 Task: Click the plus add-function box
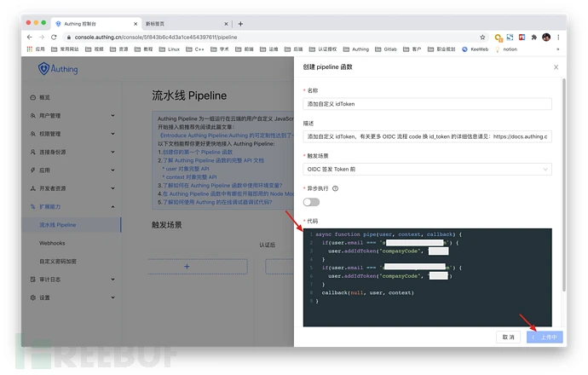click(x=198, y=266)
